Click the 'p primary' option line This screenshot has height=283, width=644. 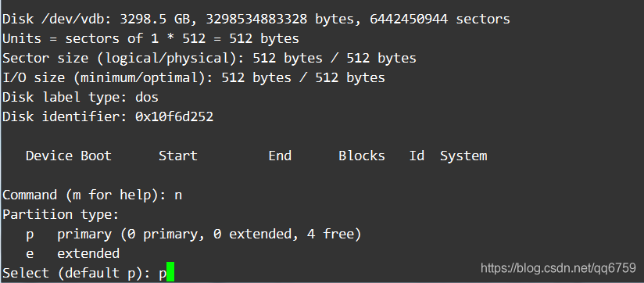click(194, 235)
